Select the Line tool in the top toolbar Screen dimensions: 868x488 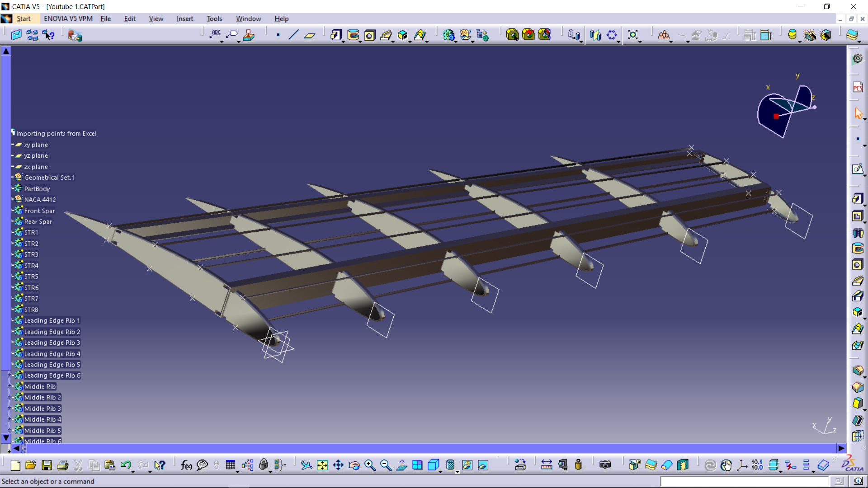[x=293, y=35]
